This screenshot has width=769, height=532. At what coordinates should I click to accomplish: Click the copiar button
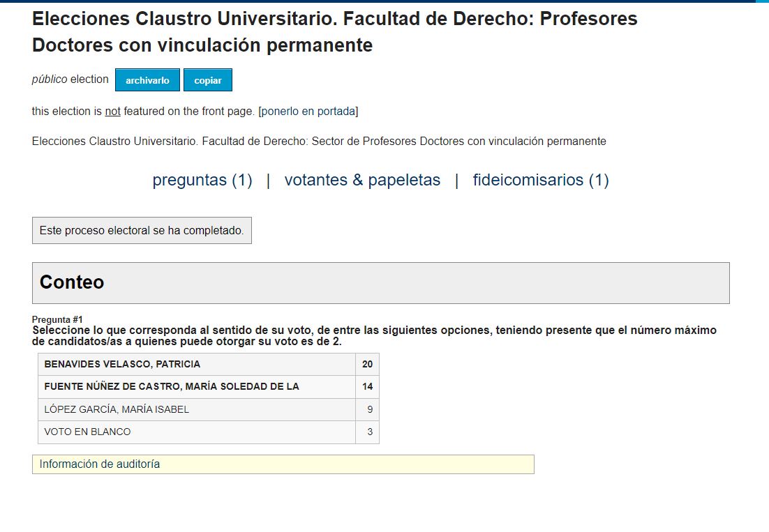point(207,80)
